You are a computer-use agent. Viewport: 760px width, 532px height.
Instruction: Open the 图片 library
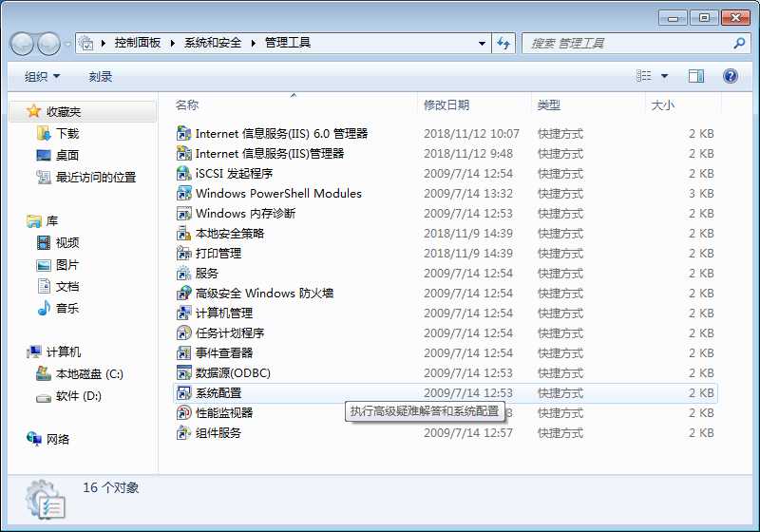click(x=67, y=264)
